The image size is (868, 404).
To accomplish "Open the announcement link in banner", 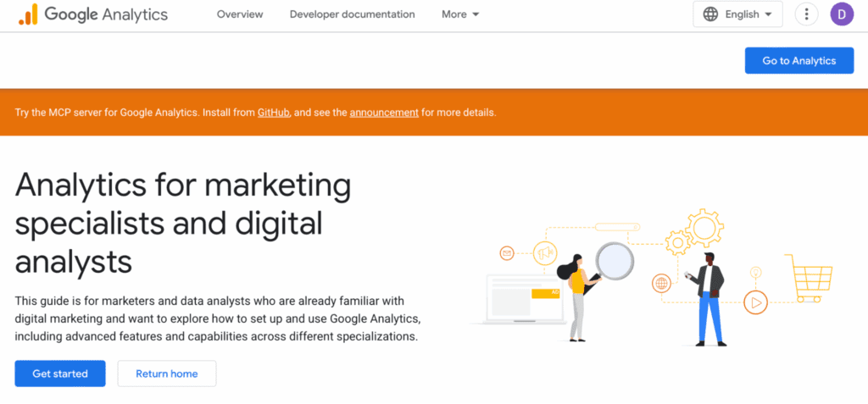I will point(384,113).
